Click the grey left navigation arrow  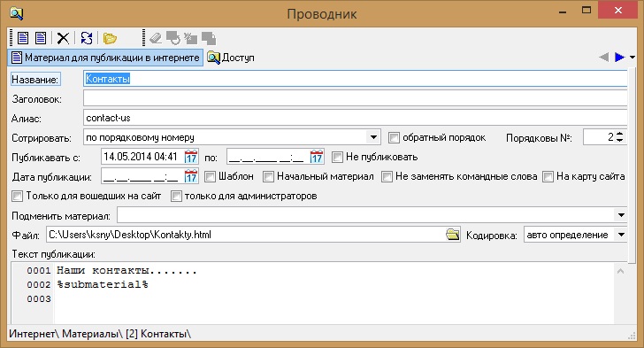coord(603,58)
